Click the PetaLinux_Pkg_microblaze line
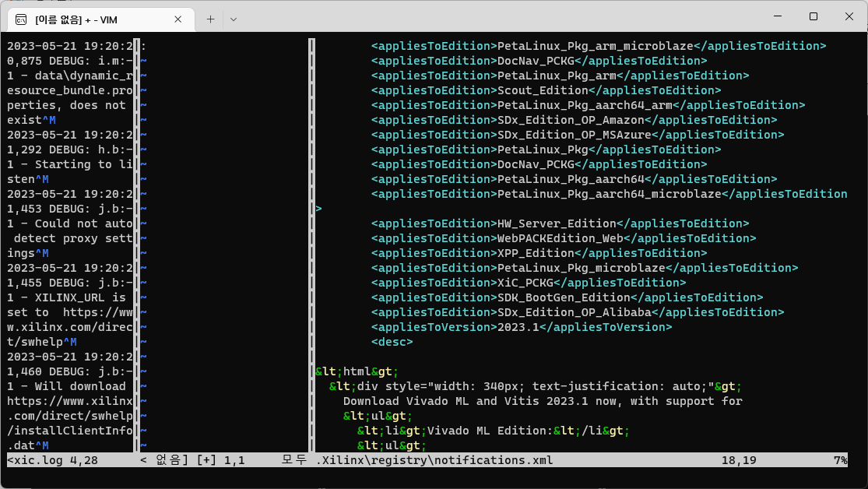The width and height of the screenshot is (868, 489). [585, 268]
